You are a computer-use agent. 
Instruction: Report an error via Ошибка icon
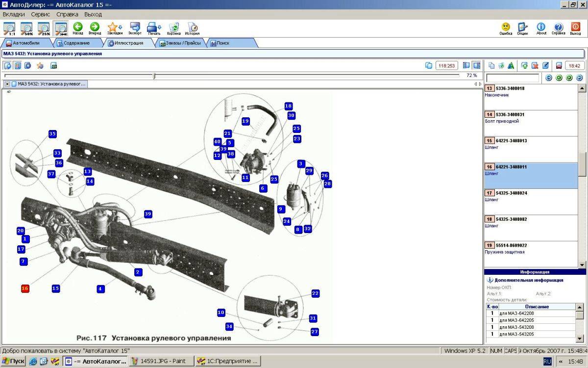[506, 29]
